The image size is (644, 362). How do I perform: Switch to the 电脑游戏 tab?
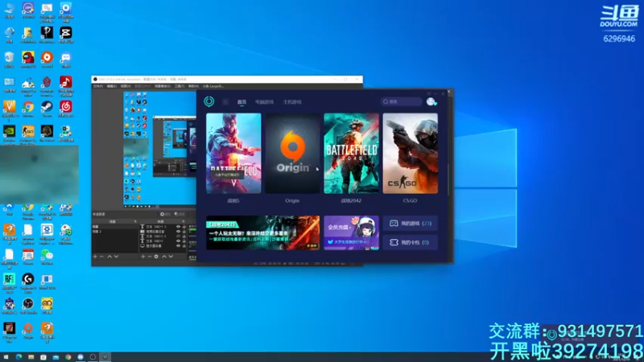pyautogui.click(x=264, y=102)
